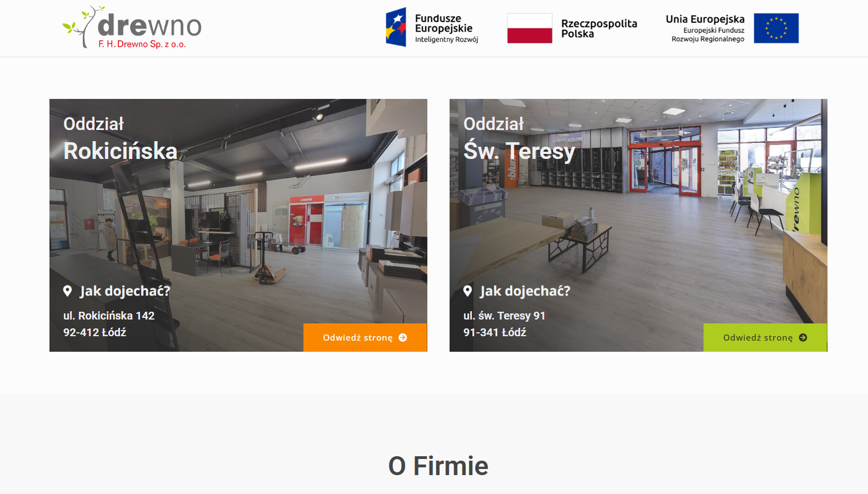The height and width of the screenshot is (494, 868).
Task: Click the address ul. św. Teresy 91
Action: point(505,316)
